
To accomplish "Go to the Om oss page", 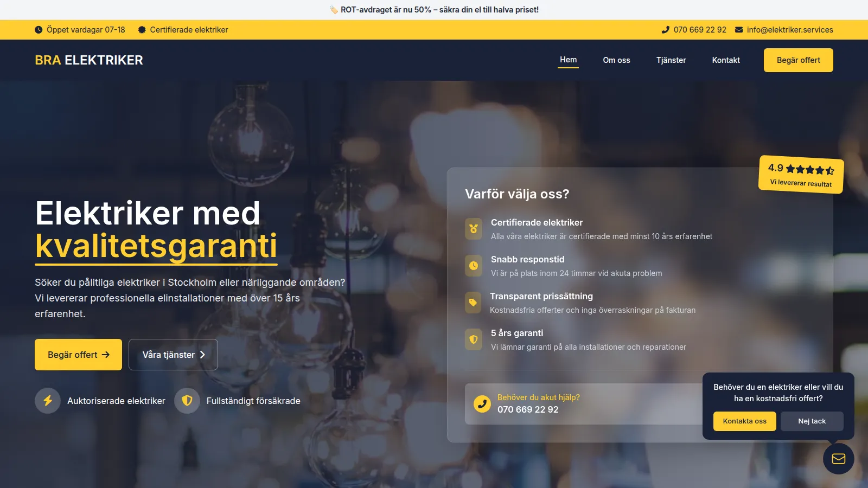I will pos(616,60).
